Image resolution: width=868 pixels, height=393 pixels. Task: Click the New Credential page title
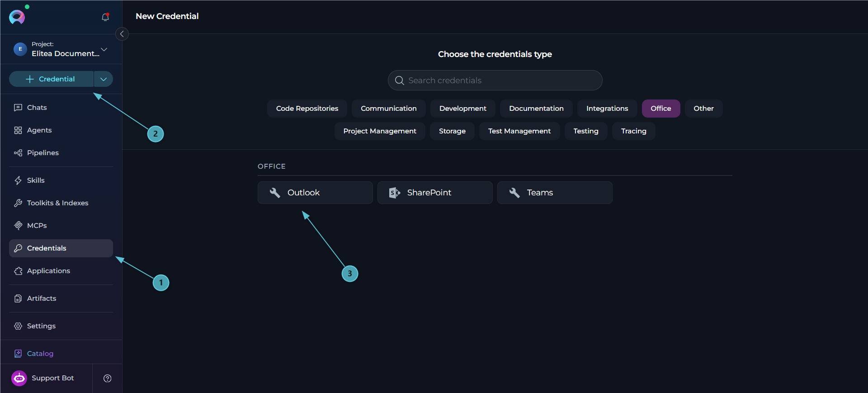click(x=167, y=16)
